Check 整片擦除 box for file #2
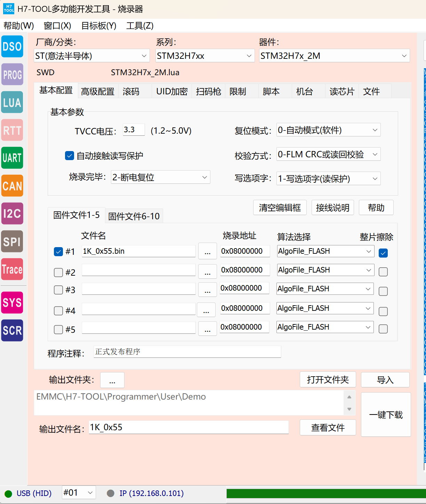 pyautogui.click(x=383, y=272)
